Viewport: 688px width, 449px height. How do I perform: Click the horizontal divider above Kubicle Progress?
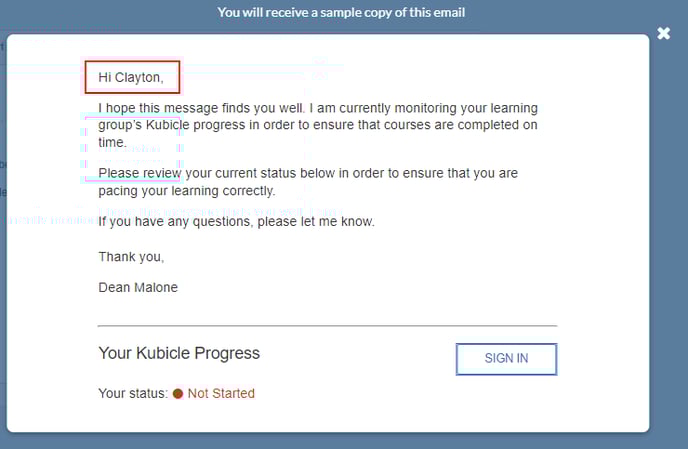tap(327, 326)
